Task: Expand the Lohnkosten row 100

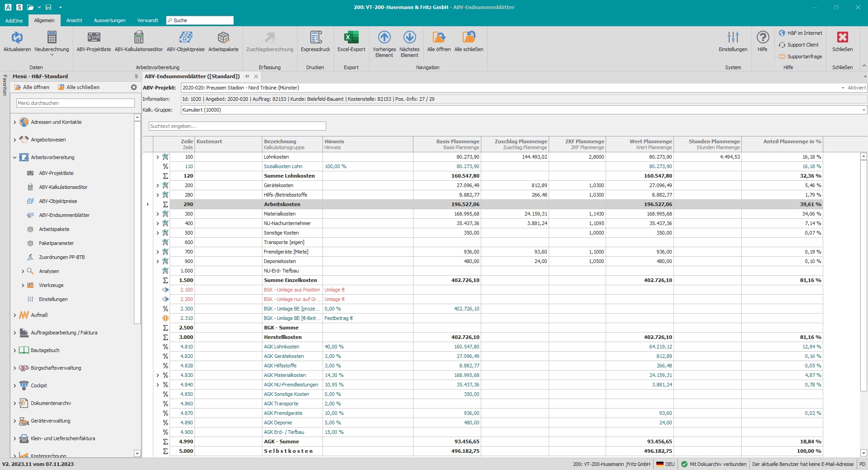Action: (x=157, y=157)
